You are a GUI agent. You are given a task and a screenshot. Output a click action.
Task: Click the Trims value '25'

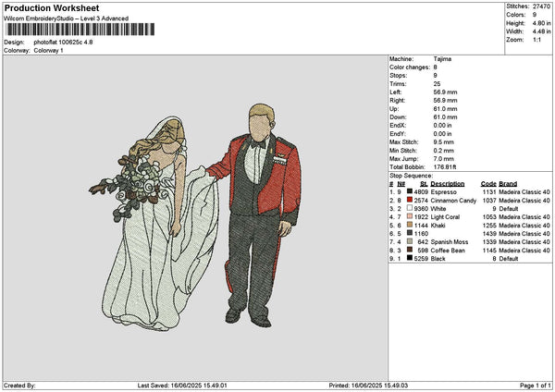(437, 84)
